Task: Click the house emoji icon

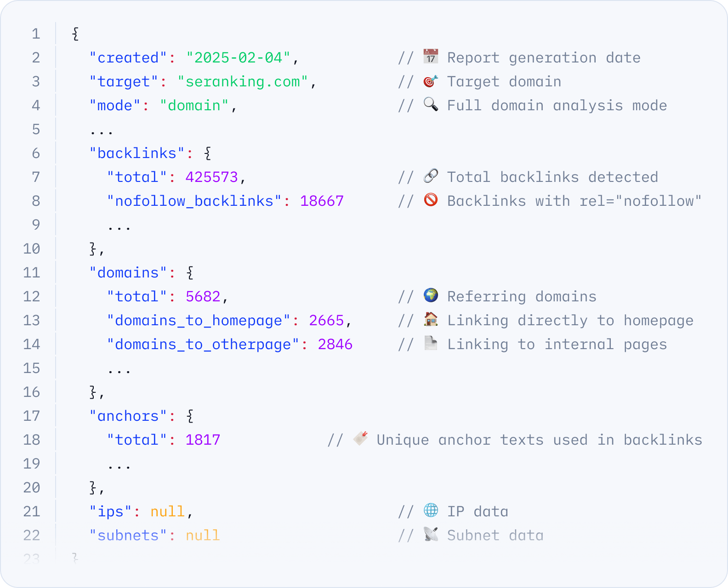Action: [x=431, y=319]
